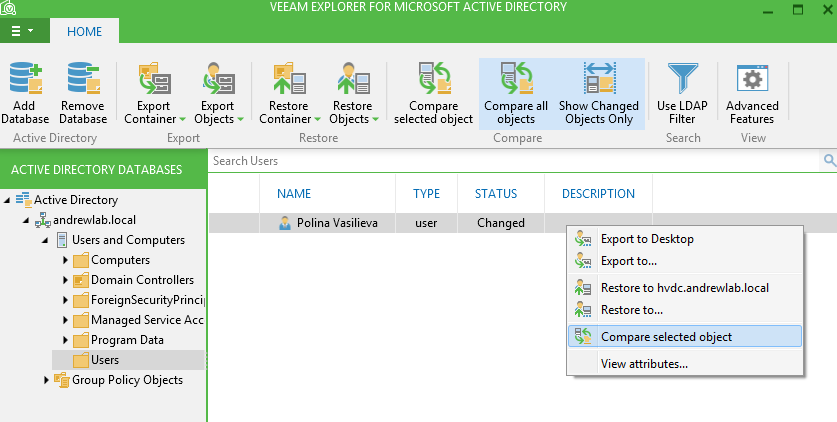Click into the Search Users field
837x422 pixels.
[x=514, y=161]
